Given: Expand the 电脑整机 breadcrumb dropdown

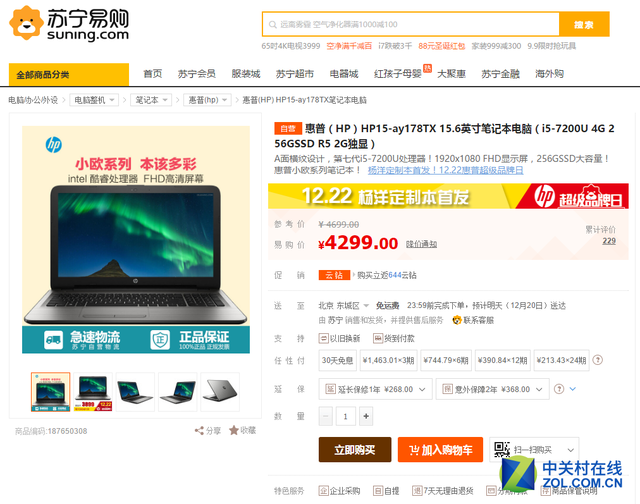Looking at the screenshot, I should [x=94, y=100].
